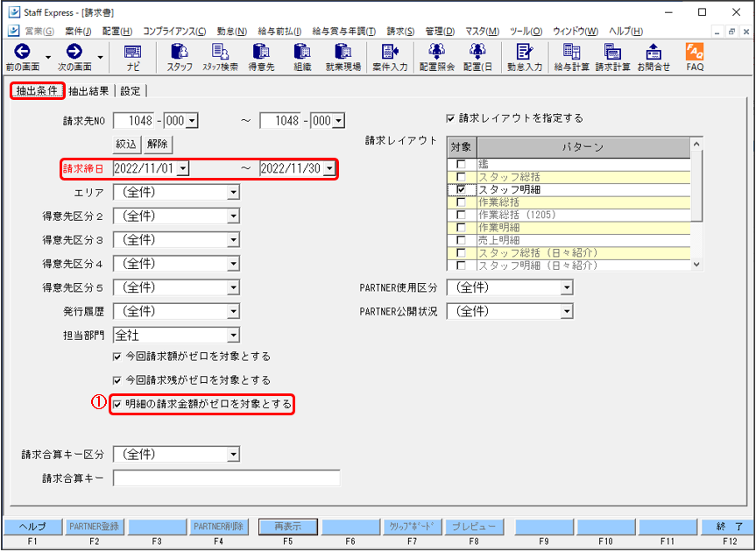This screenshot has height=552, width=756.
Task: Click the first 請求先NO number field
Action: coord(135,121)
